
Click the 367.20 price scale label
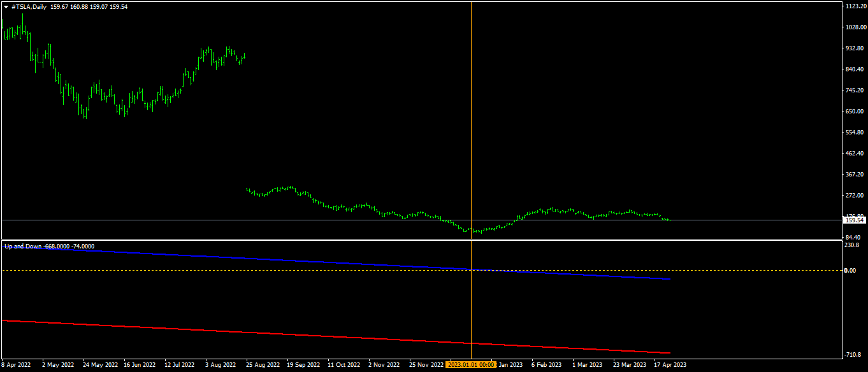click(855, 175)
